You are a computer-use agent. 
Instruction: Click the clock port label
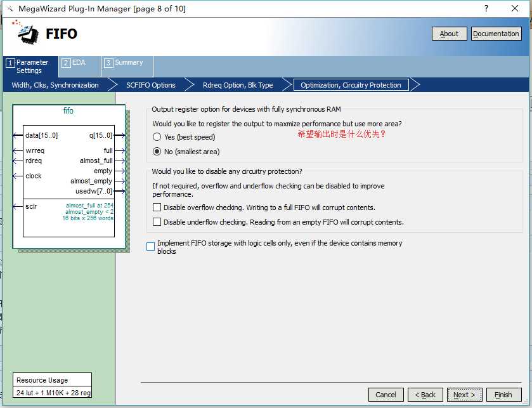pyautogui.click(x=33, y=176)
